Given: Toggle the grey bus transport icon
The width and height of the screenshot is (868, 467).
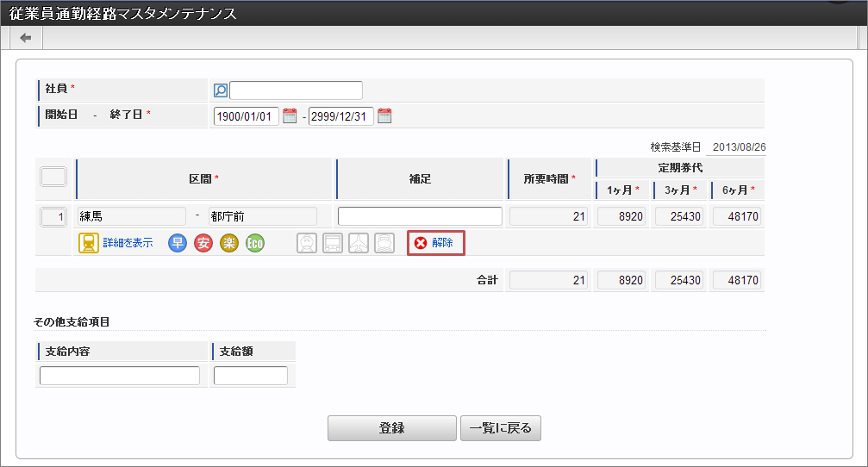Looking at the screenshot, I should [333, 243].
